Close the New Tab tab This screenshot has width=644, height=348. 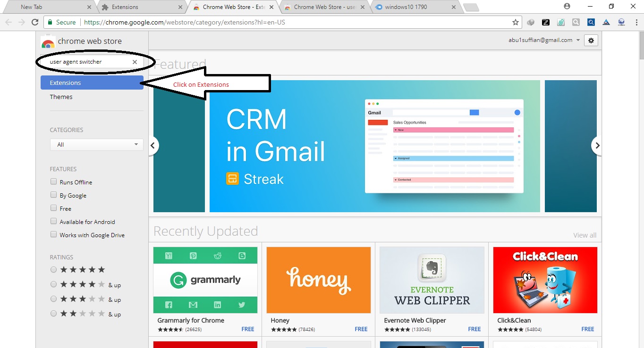coord(90,7)
